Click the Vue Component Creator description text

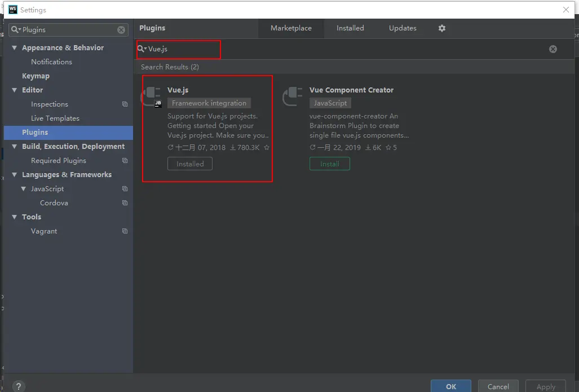[x=359, y=126]
